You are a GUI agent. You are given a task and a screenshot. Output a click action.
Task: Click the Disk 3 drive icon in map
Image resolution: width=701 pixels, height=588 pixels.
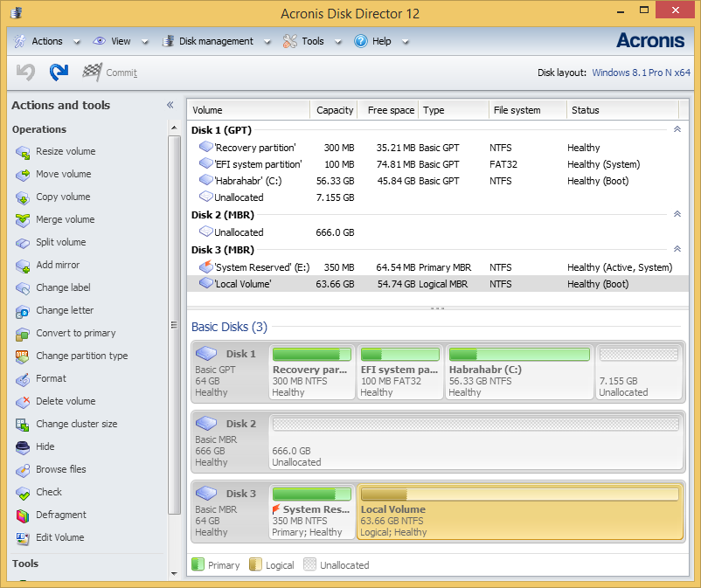click(206, 494)
